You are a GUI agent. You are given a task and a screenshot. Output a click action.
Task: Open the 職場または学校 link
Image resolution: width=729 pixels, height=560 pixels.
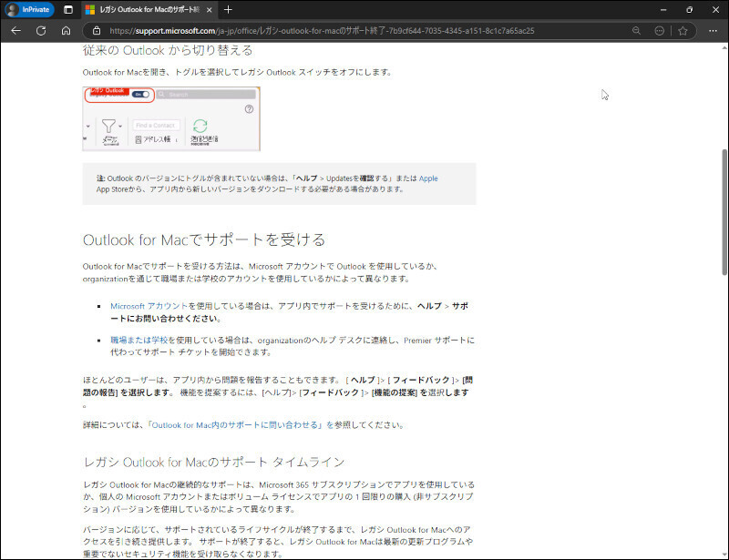(139, 341)
